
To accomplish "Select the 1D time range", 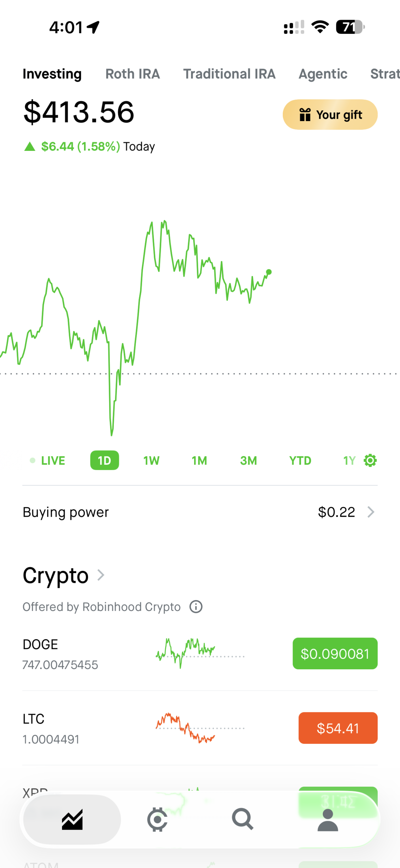I will tap(104, 460).
